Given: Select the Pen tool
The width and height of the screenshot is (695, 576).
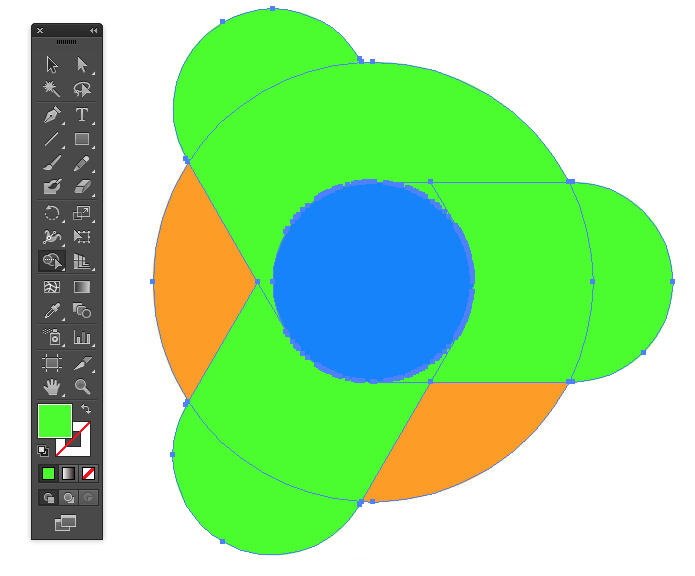Looking at the screenshot, I should click(x=52, y=115).
